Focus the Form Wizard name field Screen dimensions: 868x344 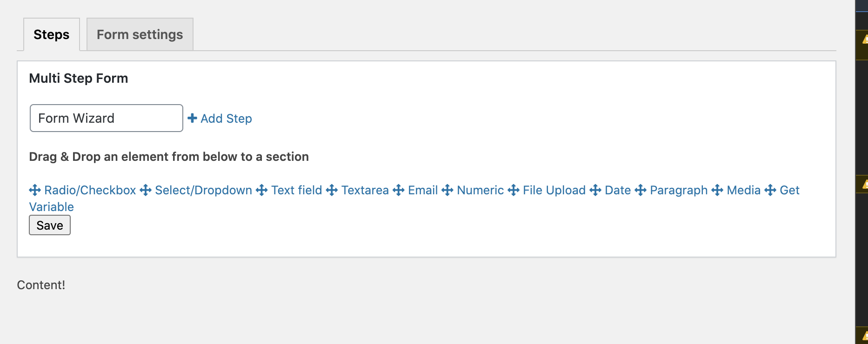107,118
